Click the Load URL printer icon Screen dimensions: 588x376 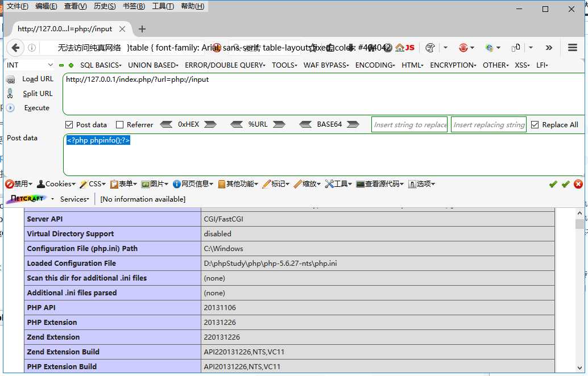pyautogui.click(x=10, y=79)
